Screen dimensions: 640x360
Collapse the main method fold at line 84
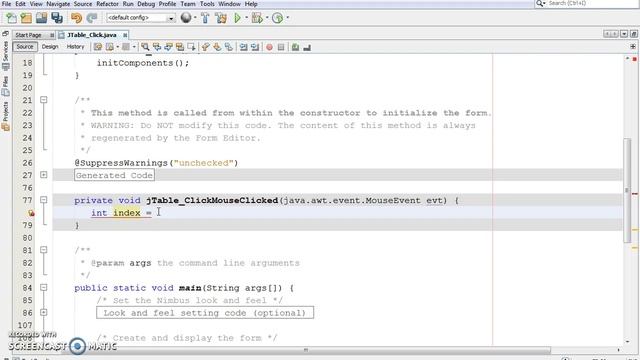(44, 287)
